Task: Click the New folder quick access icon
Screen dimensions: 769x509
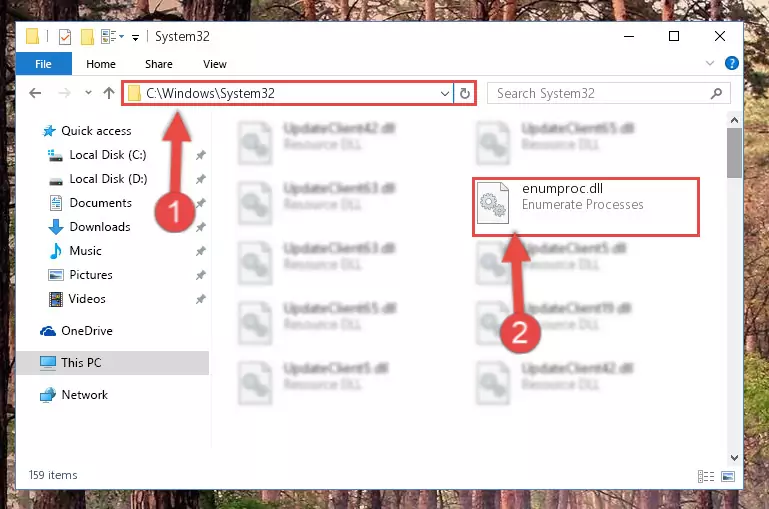Action: 87,37
